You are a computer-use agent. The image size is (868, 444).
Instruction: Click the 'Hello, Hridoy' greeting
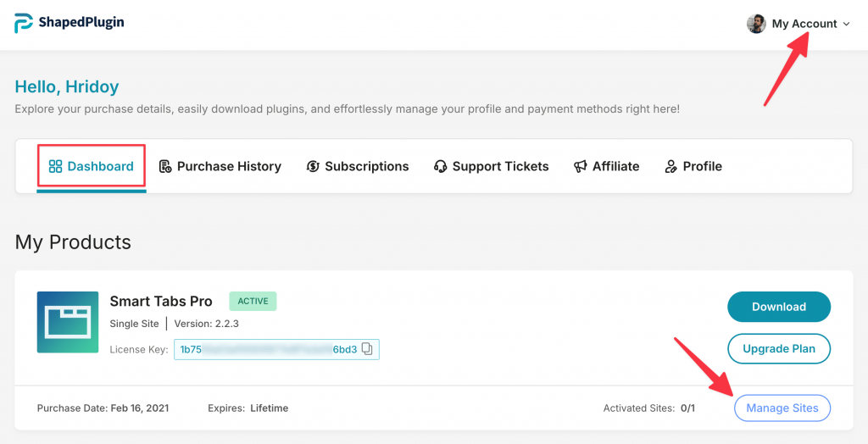67,86
